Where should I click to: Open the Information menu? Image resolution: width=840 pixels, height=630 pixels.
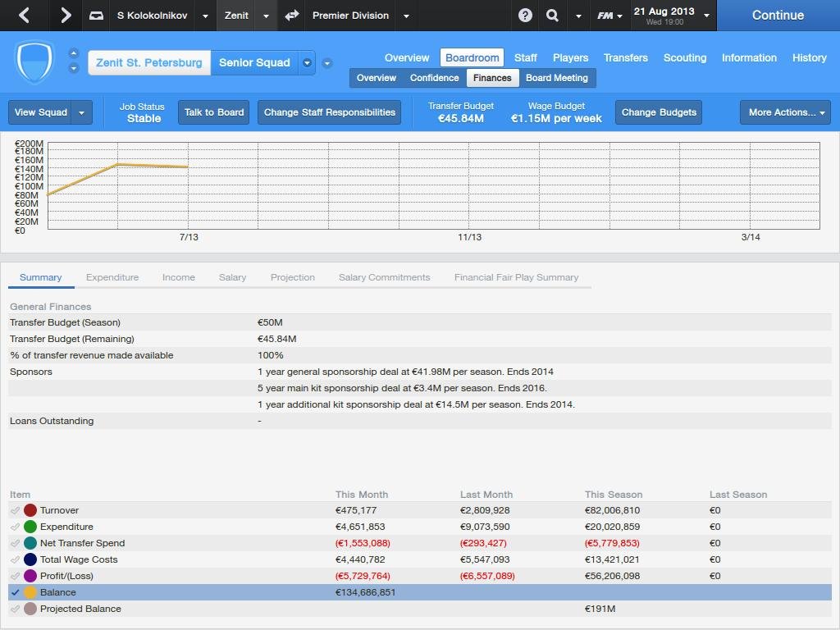[x=749, y=58]
